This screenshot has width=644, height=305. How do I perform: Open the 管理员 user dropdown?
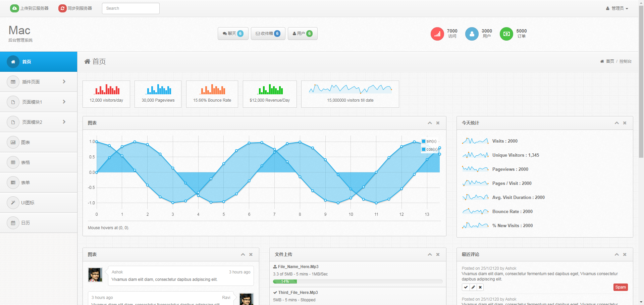click(617, 8)
